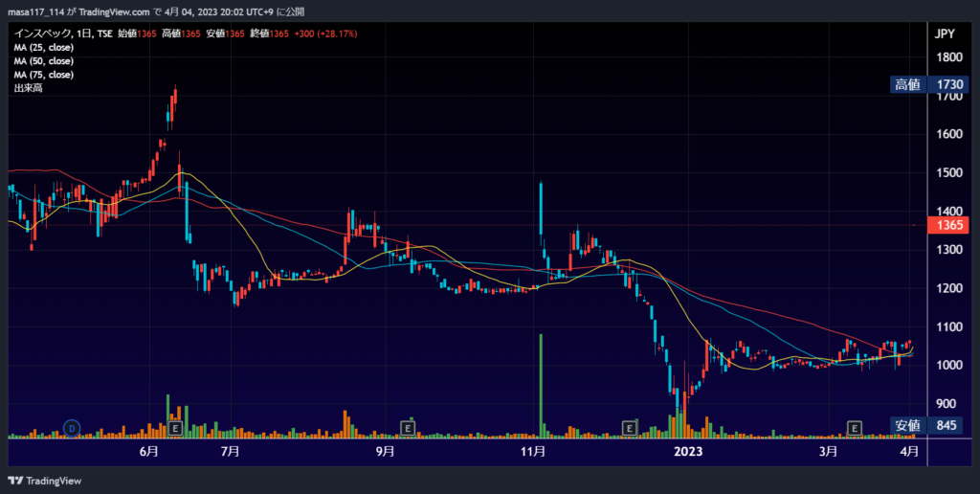Click the 始値1365 open value

coord(137,34)
